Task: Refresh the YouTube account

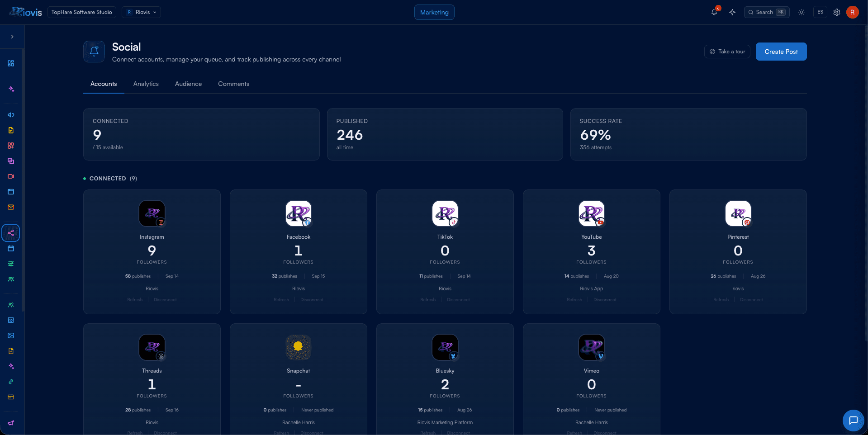Action: [574, 300]
